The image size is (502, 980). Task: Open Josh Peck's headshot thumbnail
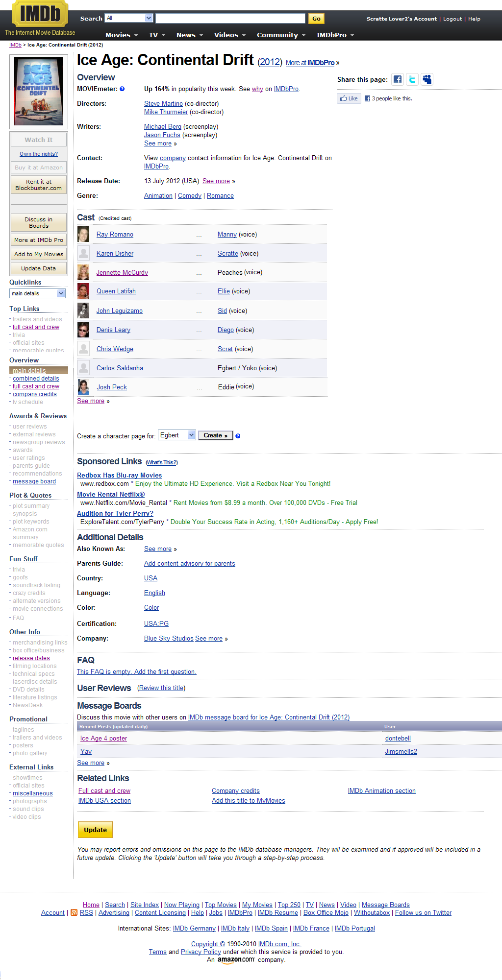[83, 387]
